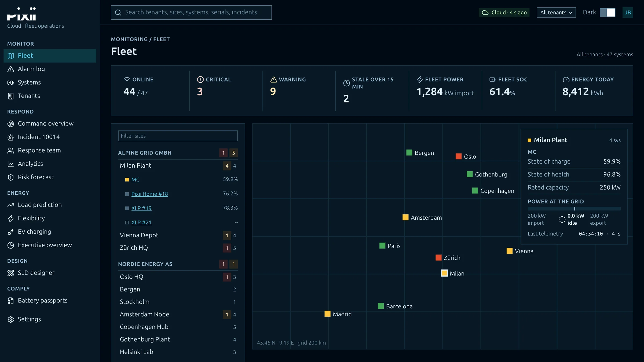Launch the SLD designer
This screenshot has height=362, width=644.
50,273
